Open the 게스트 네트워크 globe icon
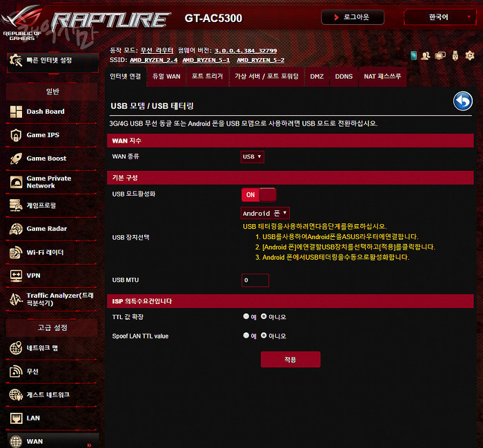 point(16,395)
